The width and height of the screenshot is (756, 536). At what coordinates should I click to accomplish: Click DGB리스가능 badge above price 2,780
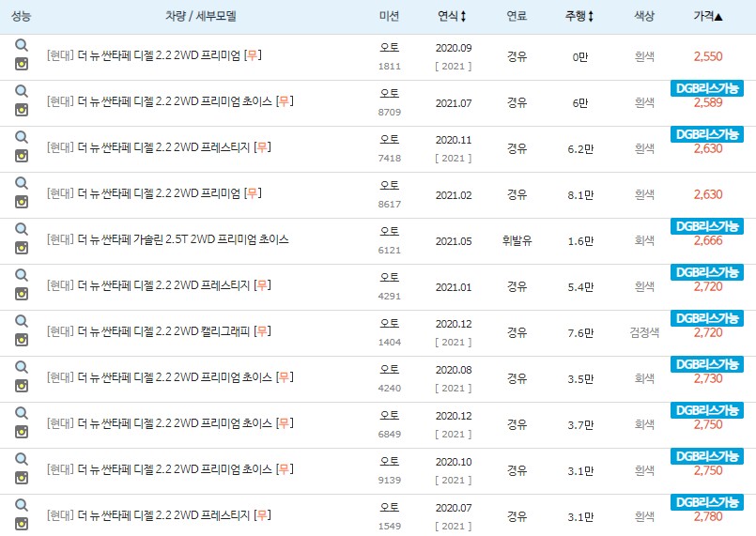point(707,502)
